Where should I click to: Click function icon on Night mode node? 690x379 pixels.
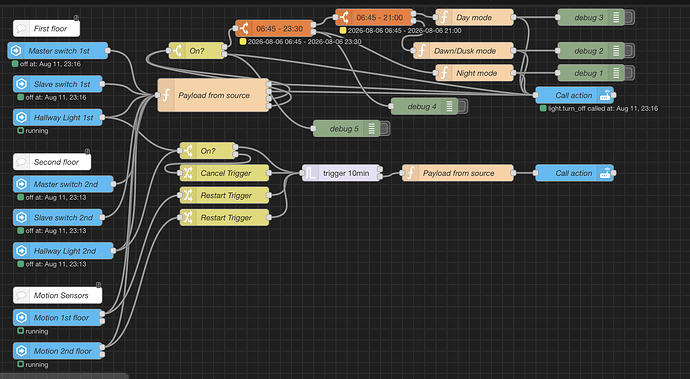[x=444, y=73]
